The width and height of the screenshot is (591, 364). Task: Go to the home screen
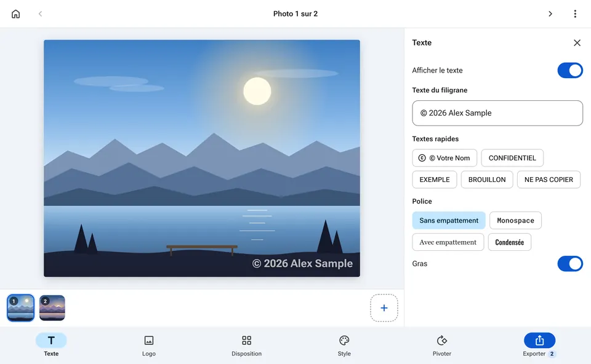coord(15,14)
